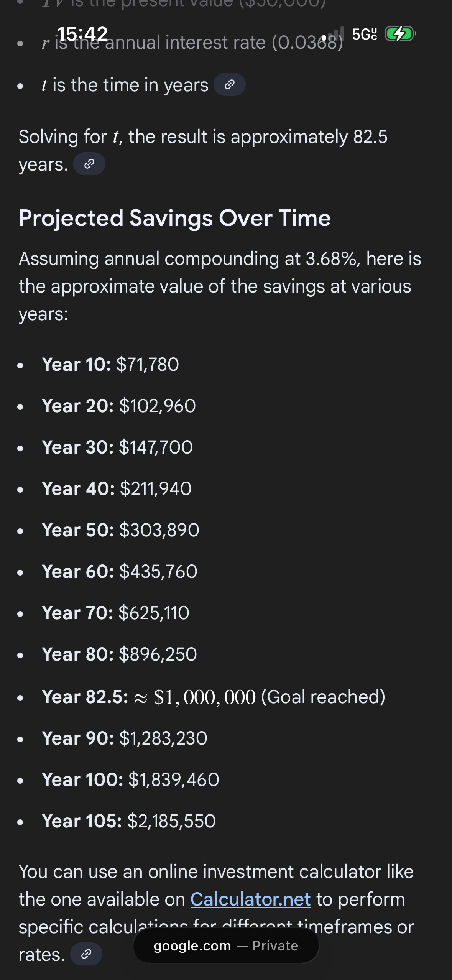Open the Calculator.net link
Image resolution: width=452 pixels, height=980 pixels.
250,899
